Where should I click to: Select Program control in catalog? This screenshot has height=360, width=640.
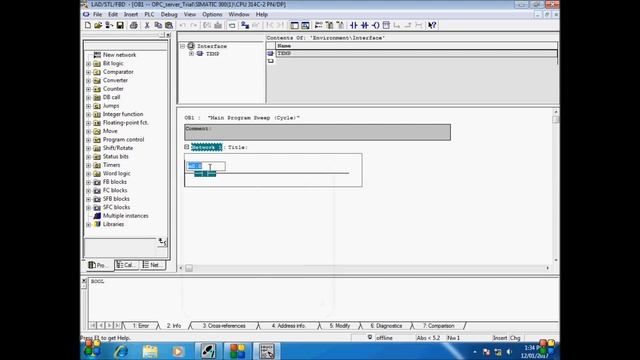tap(123, 140)
